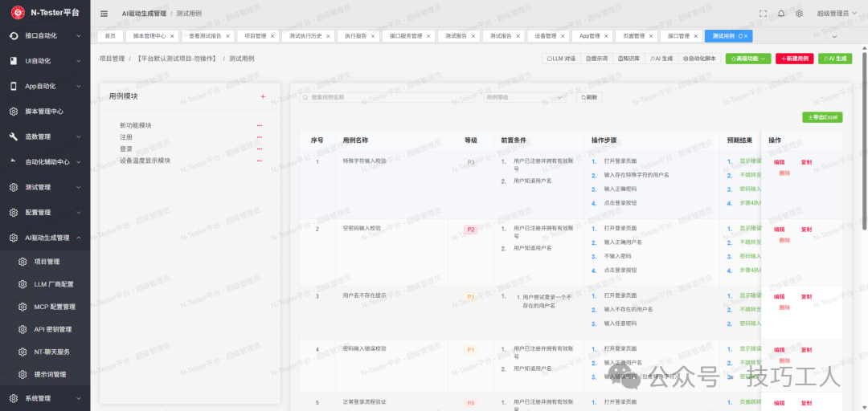Click the red 新建用例 button
Screen dimensions: 868x411
pyautogui.click(x=794, y=58)
